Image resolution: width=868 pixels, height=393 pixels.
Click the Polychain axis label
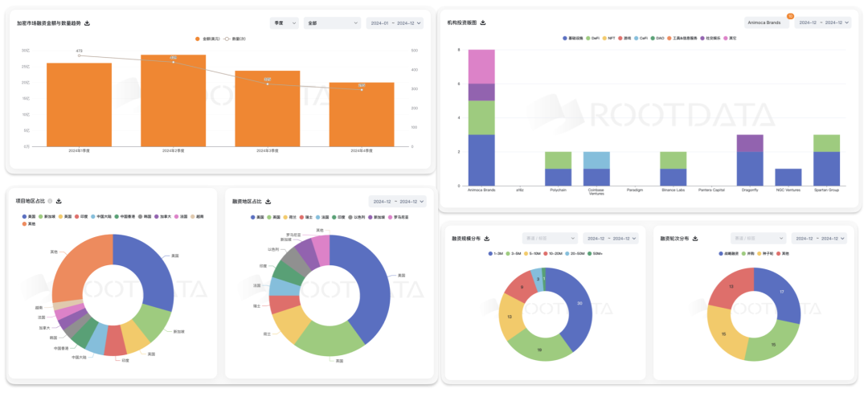[558, 190]
